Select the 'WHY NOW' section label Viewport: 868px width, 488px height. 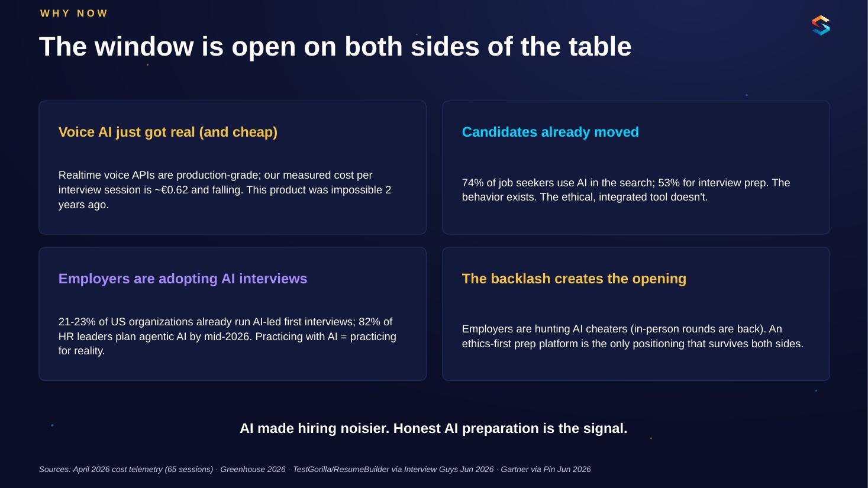click(74, 14)
